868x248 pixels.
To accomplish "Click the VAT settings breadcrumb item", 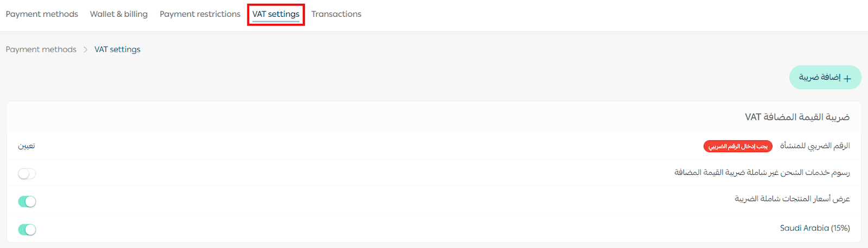I will [117, 49].
